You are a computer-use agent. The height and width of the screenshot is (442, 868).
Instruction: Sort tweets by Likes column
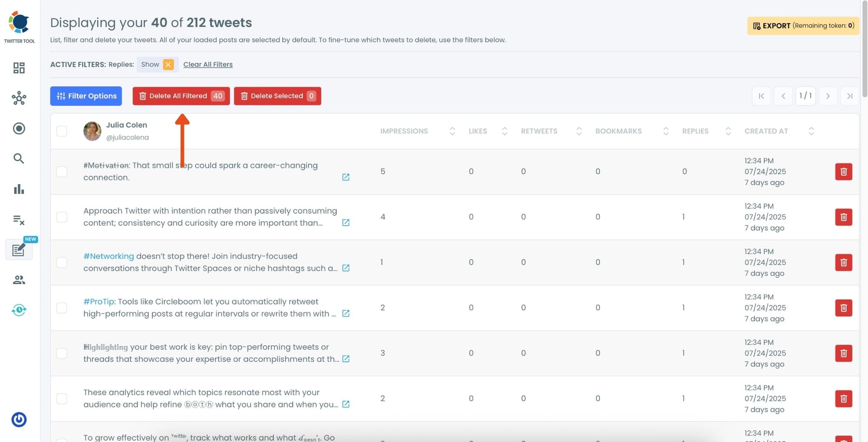505,131
